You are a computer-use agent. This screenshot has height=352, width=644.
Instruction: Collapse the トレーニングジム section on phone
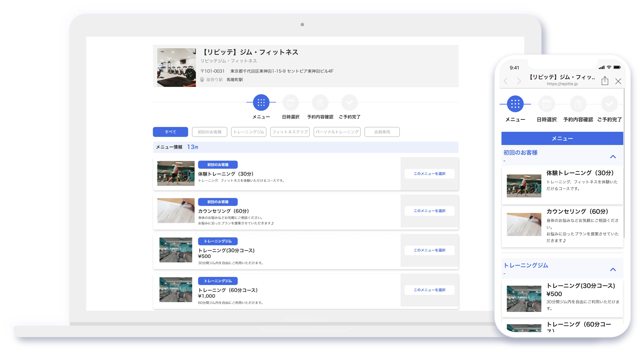click(x=613, y=269)
